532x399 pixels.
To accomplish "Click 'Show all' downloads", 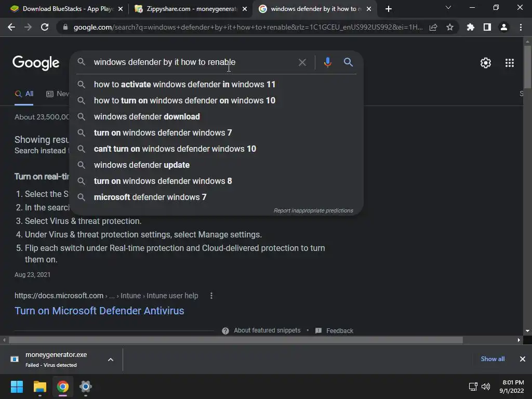I will (x=493, y=359).
